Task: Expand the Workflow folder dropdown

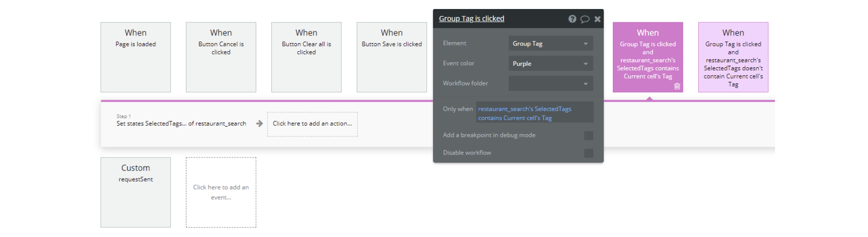Action: pos(550,83)
